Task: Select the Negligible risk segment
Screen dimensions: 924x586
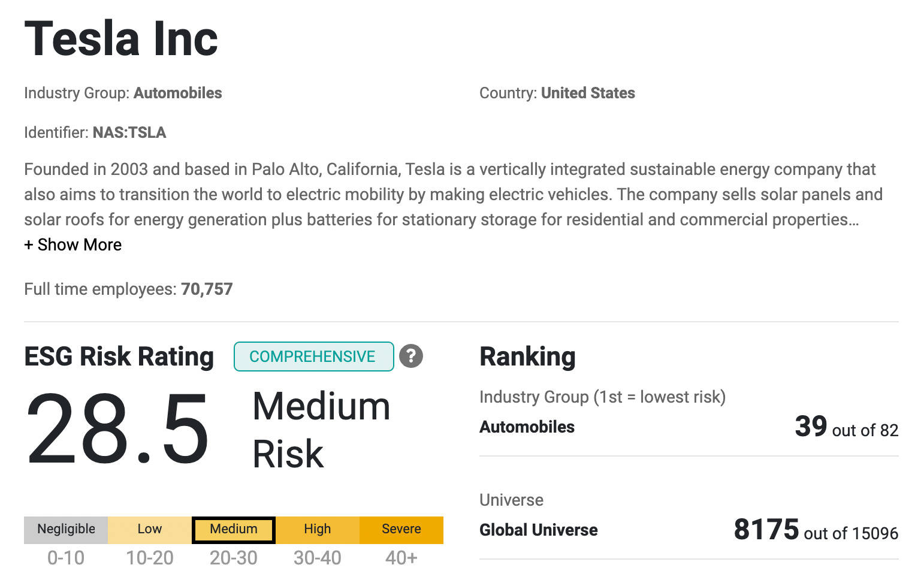Action: pos(66,530)
